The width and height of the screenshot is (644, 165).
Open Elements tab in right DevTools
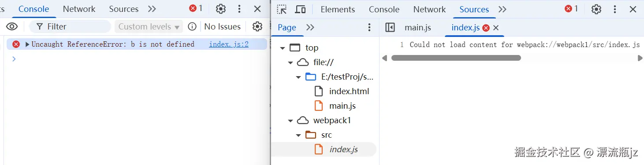pos(338,9)
